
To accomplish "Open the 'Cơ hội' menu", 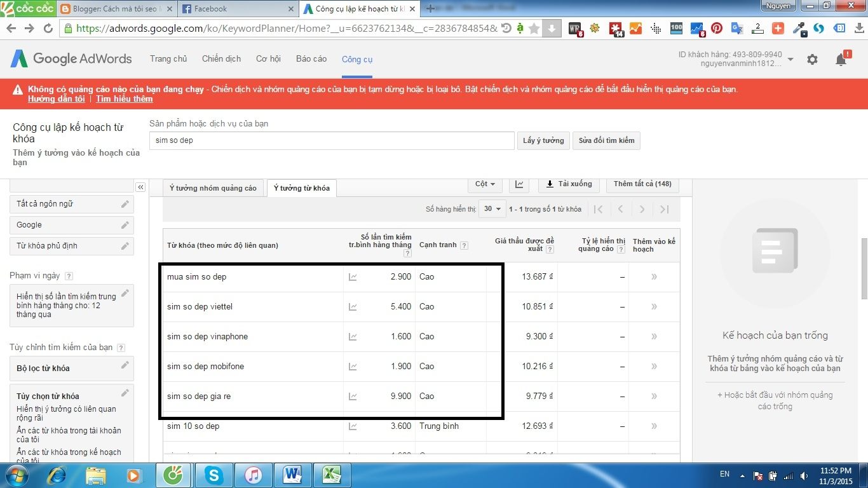I will [x=268, y=58].
